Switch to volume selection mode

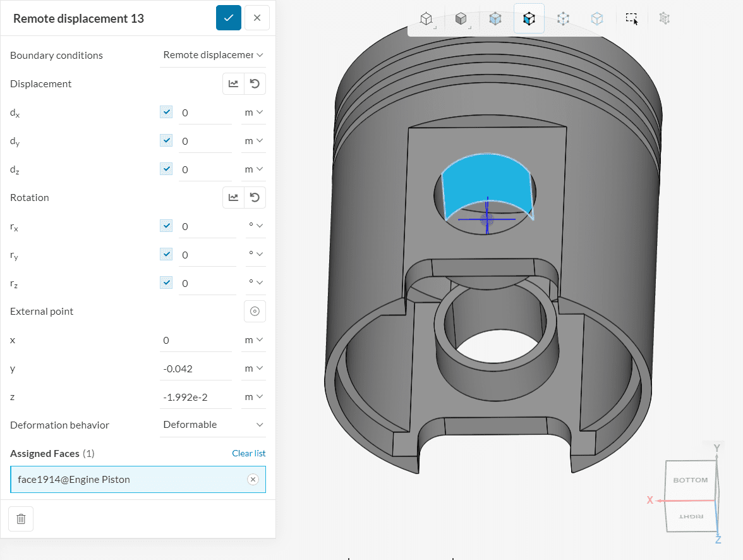[495, 19]
